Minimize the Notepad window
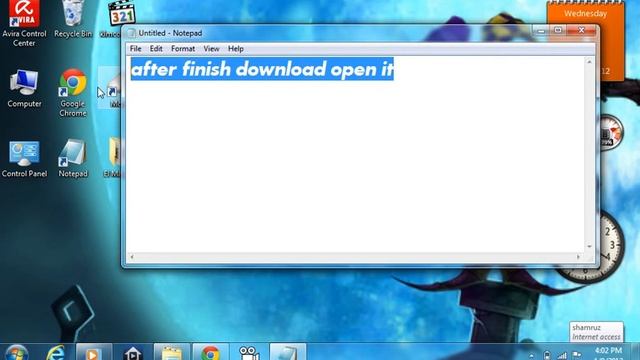 click(541, 30)
